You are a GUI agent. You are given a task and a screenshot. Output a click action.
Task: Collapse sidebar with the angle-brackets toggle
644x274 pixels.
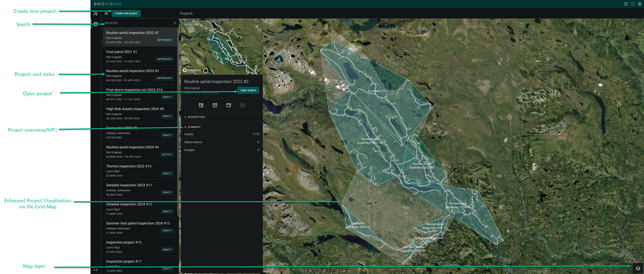(96, 270)
